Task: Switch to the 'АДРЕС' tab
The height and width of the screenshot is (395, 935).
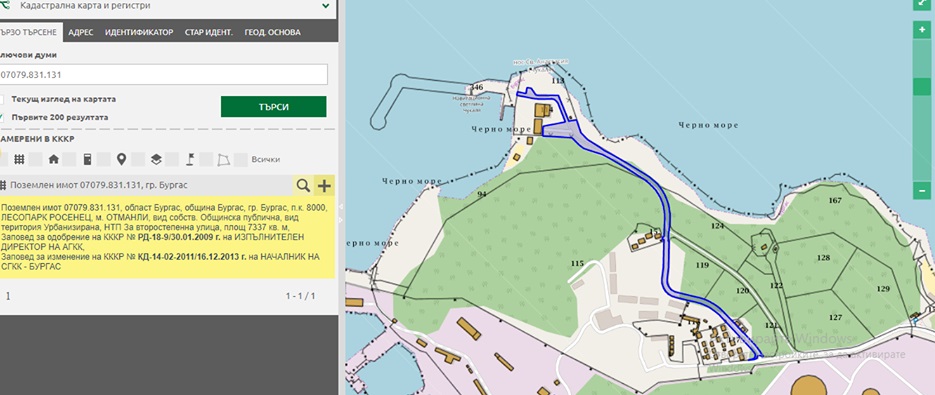Action: click(81, 32)
